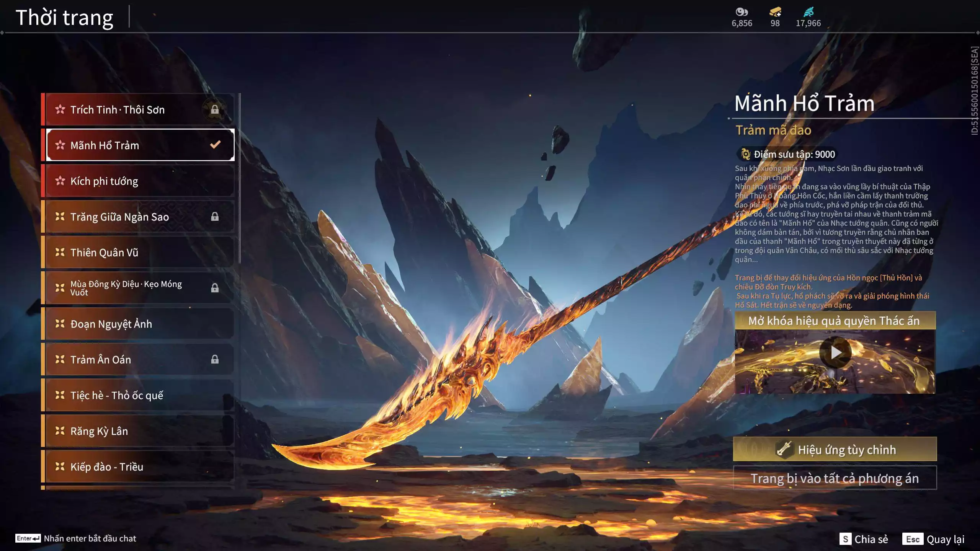This screenshot has width=980, height=551.
Task: Open Hiệu ứng tùy chỉnh effects button
Action: pyautogui.click(x=835, y=449)
